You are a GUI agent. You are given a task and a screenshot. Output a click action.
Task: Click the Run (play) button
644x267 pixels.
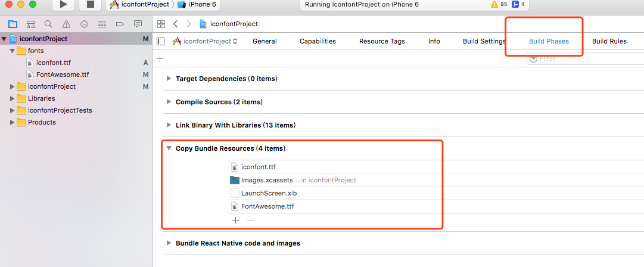(63, 5)
